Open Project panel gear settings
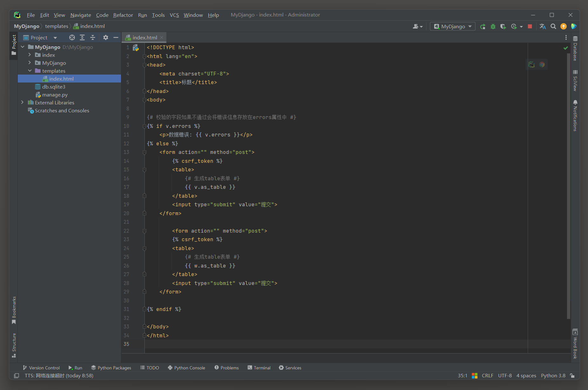The width and height of the screenshot is (588, 390). point(106,38)
